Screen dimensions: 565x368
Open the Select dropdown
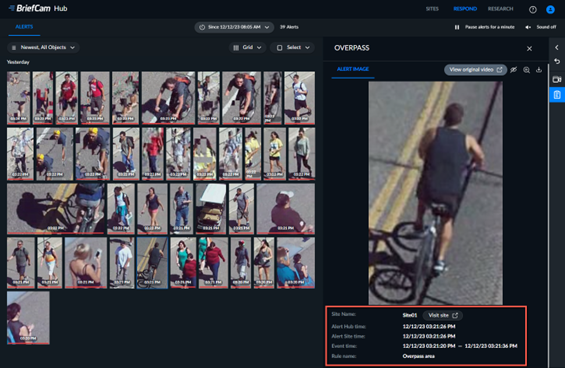coord(293,48)
